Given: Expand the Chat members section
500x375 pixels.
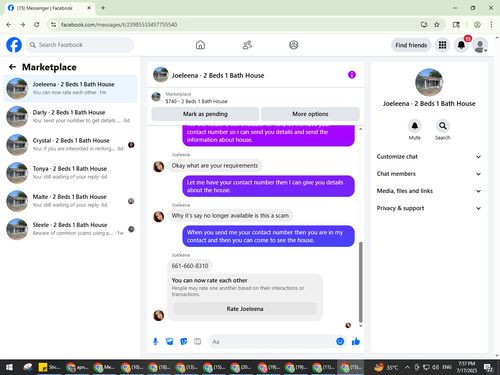Looking at the screenshot, I should click(x=429, y=174).
